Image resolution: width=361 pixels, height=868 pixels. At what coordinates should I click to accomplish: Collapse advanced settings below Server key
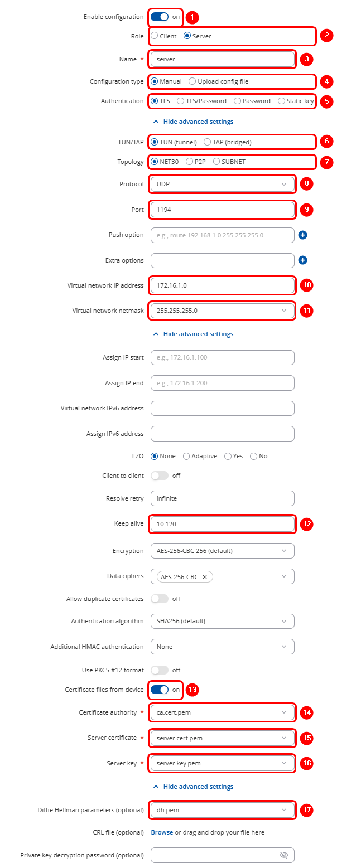[193, 787]
